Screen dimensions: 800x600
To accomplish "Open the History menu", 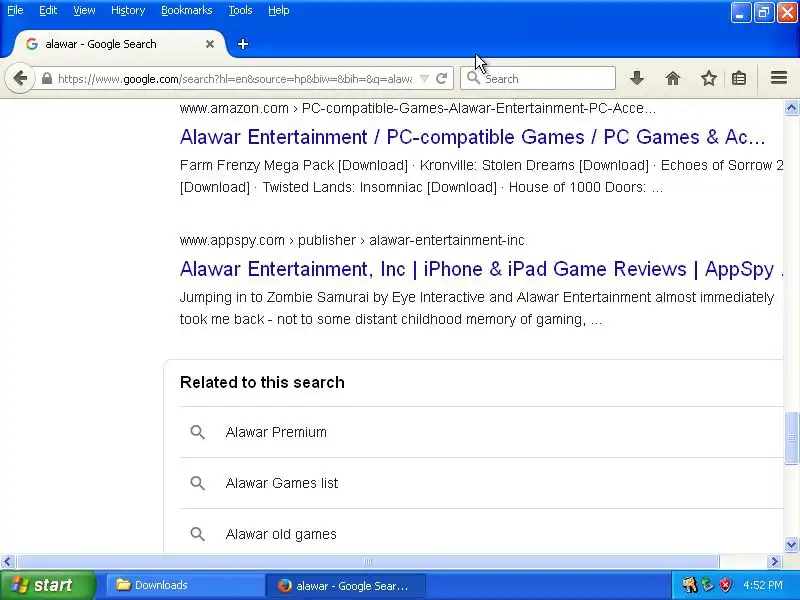I will tap(128, 10).
